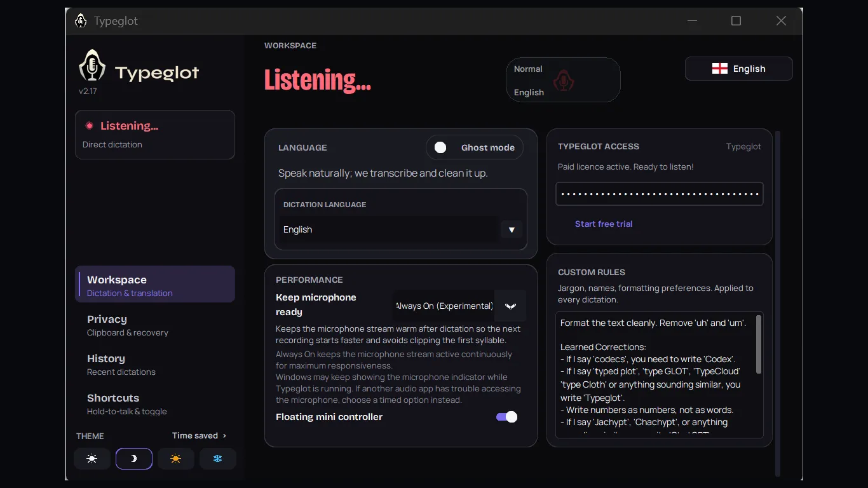
Task: Select the moon dark theme
Action: pos(134,459)
